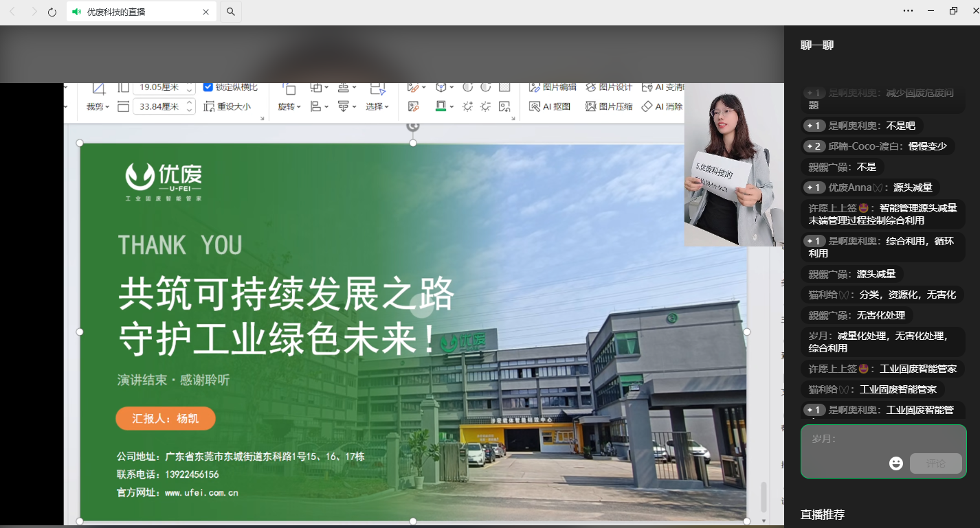980x528 pixels.
Task: Close the 优废科技的直播 tab
Action: 205,12
